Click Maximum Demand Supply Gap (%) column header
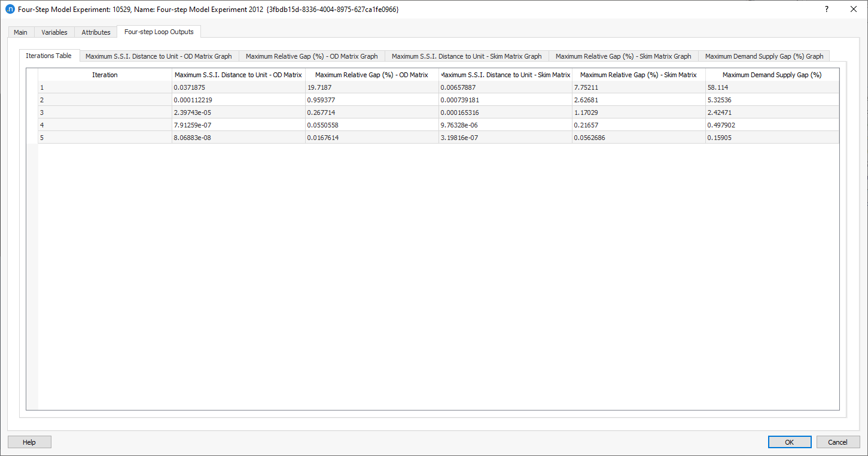The height and width of the screenshot is (456, 868). (772, 75)
